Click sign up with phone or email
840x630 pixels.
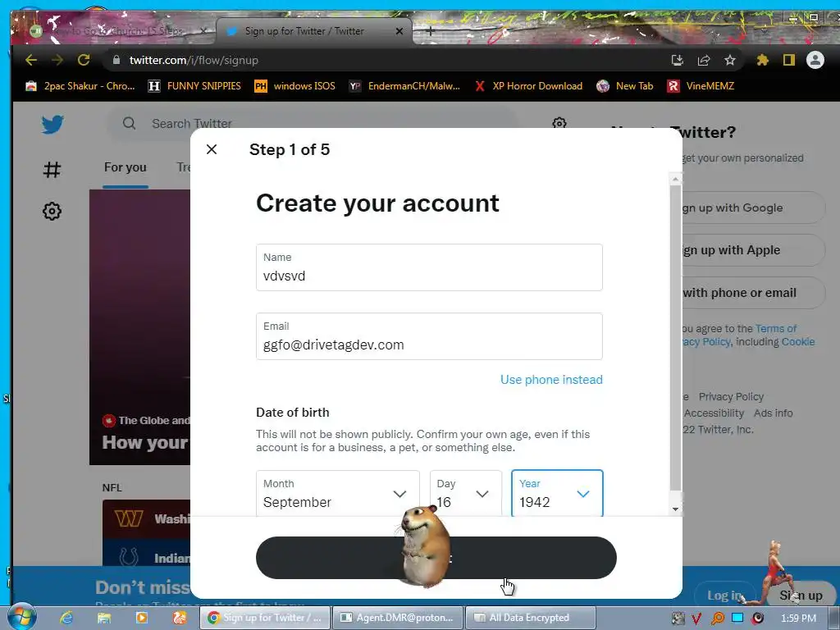pos(755,293)
